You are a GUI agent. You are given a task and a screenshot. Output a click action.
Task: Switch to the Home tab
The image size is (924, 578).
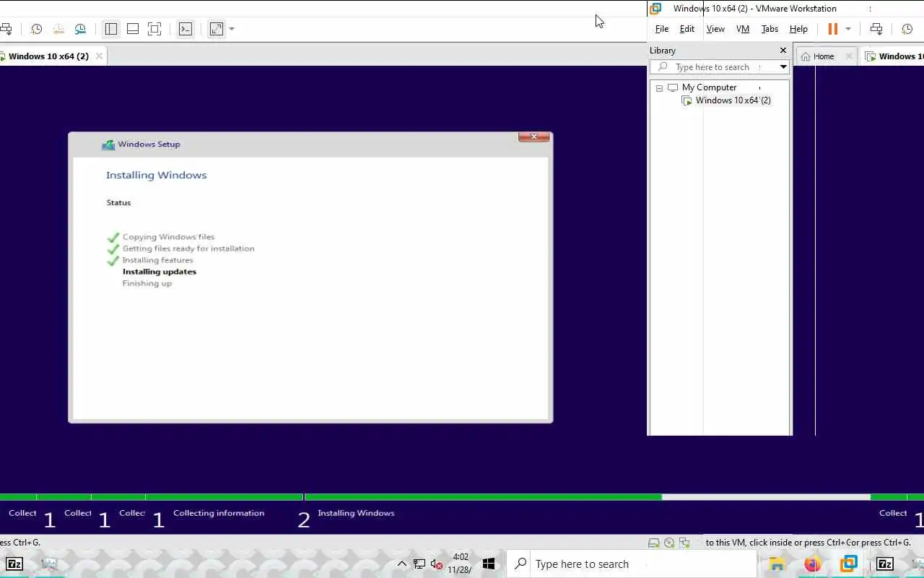pos(824,56)
